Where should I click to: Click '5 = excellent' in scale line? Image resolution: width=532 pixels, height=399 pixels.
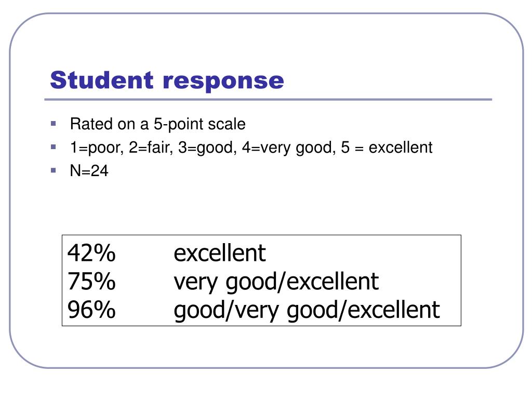387,148
